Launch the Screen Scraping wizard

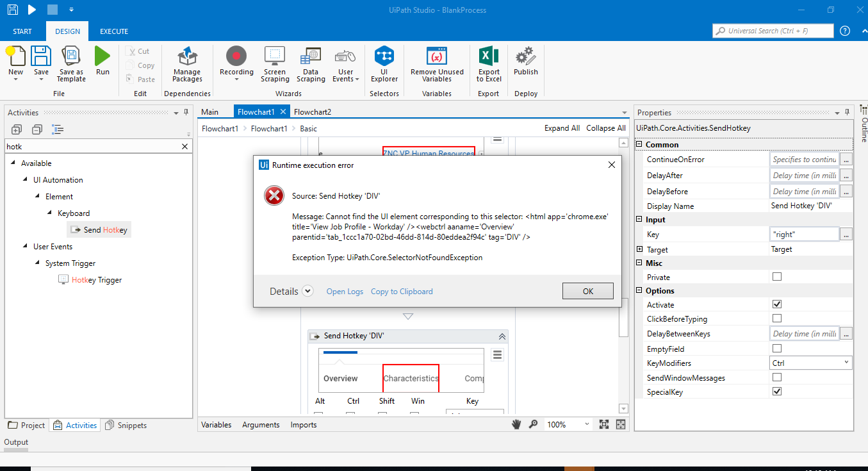275,64
